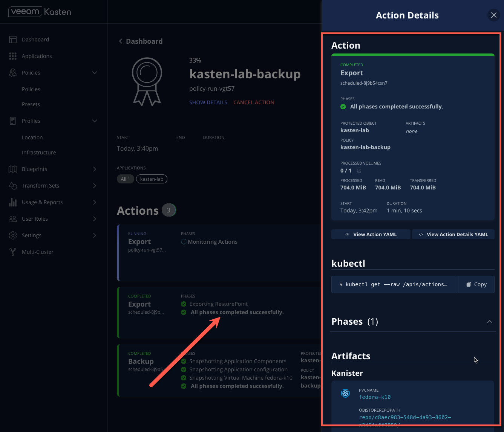Click the Veeam Kasten logo
Image resolution: width=504 pixels, height=432 pixels.
[x=40, y=12]
